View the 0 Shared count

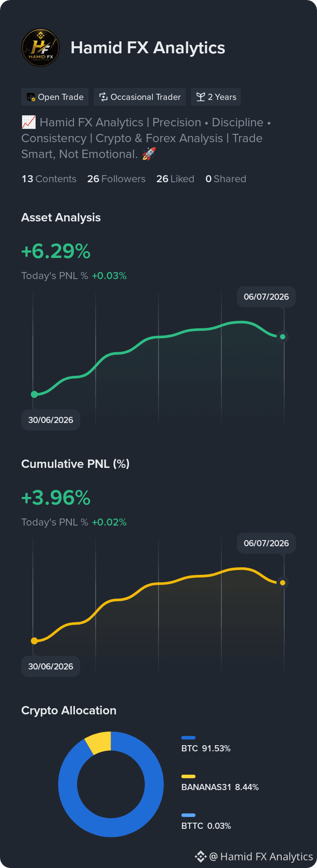click(226, 179)
